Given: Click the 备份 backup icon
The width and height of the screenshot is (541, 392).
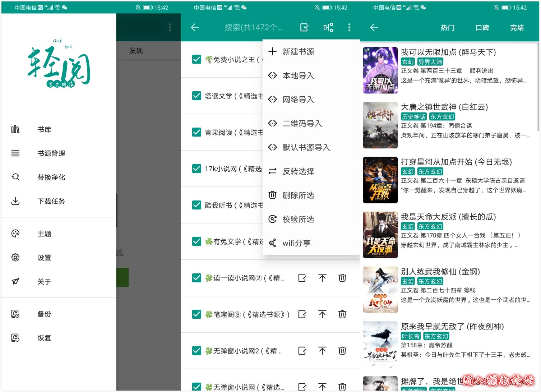Looking at the screenshot, I should [15, 314].
